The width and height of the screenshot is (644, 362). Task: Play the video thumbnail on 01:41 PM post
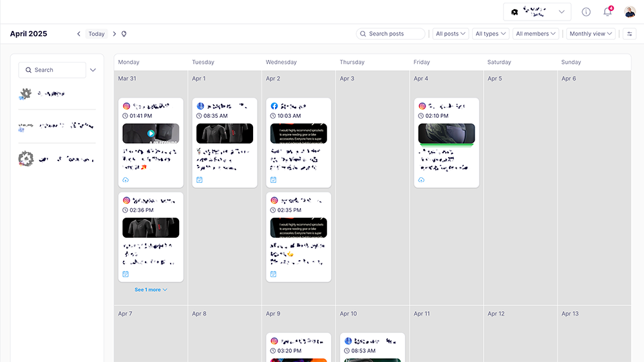151,133
